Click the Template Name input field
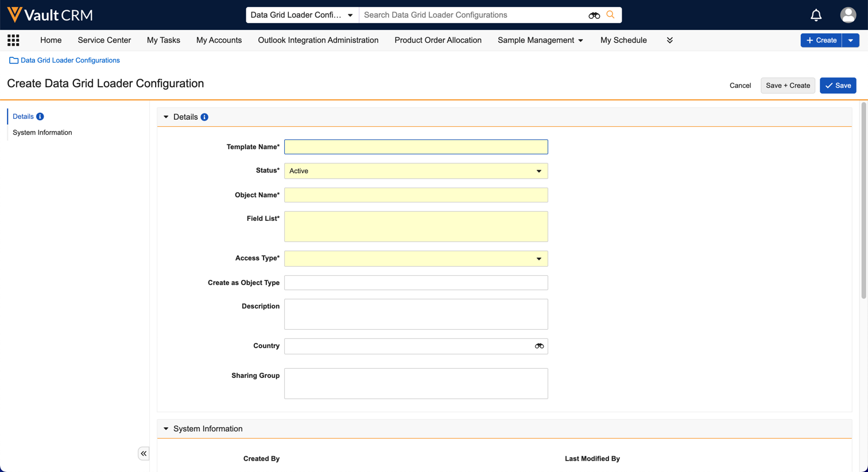This screenshot has height=472, width=868. [416, 147]
